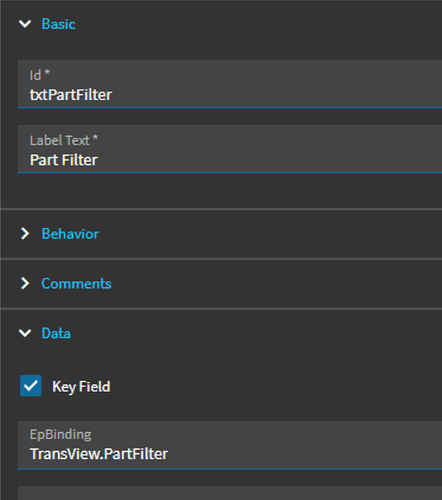This screenshot has height=500, width=442.
Task: Place cursor in 'Part Filter' value text
Action: (x=64, y=160)
